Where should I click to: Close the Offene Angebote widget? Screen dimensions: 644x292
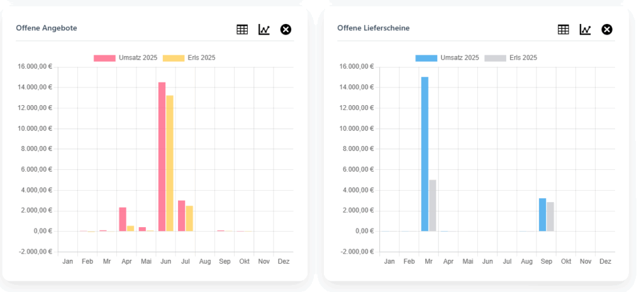[286, 30]
